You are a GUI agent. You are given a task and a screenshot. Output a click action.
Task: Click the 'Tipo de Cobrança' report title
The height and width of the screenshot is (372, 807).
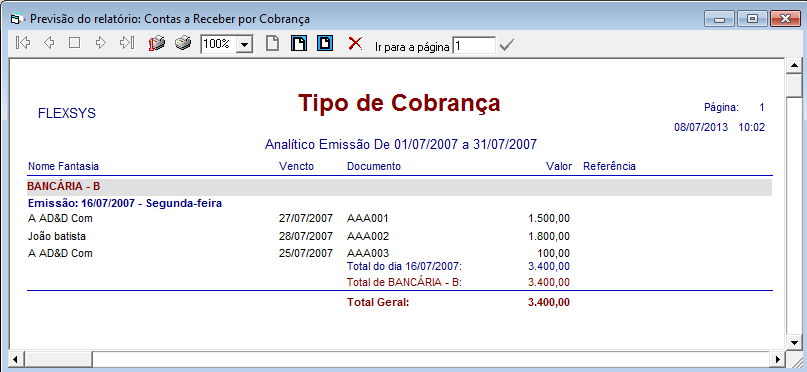399,103
